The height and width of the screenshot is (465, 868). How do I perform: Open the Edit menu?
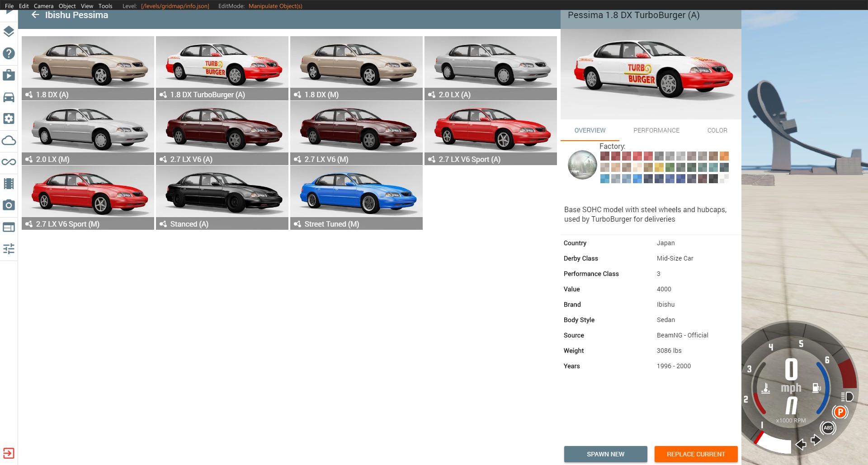[x=24, y=6]
